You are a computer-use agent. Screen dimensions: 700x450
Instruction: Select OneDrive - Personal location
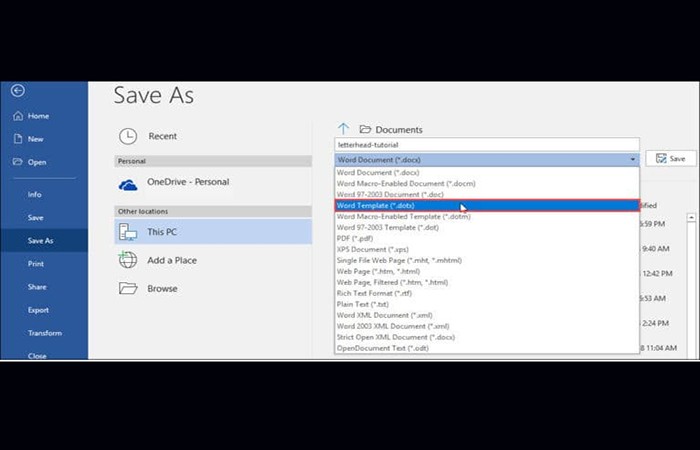213,184
